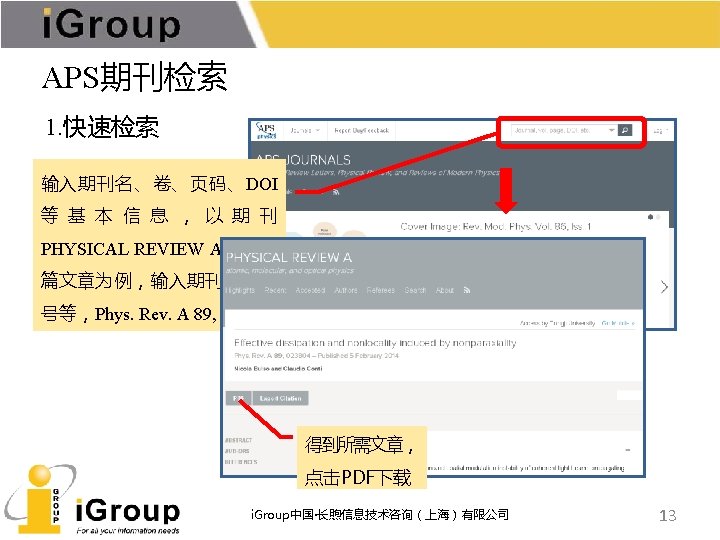Collapse the abstract section with minus icon

[628, 450]
